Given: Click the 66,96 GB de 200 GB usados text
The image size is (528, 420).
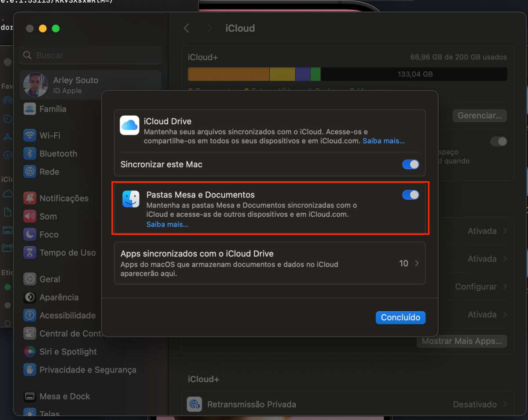Looking at the screenshot, I should point(458,57).
